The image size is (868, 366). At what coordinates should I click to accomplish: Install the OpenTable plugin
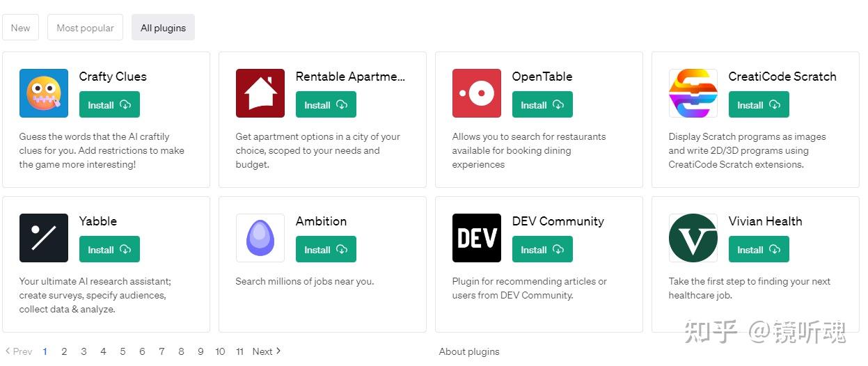point(542,105)
